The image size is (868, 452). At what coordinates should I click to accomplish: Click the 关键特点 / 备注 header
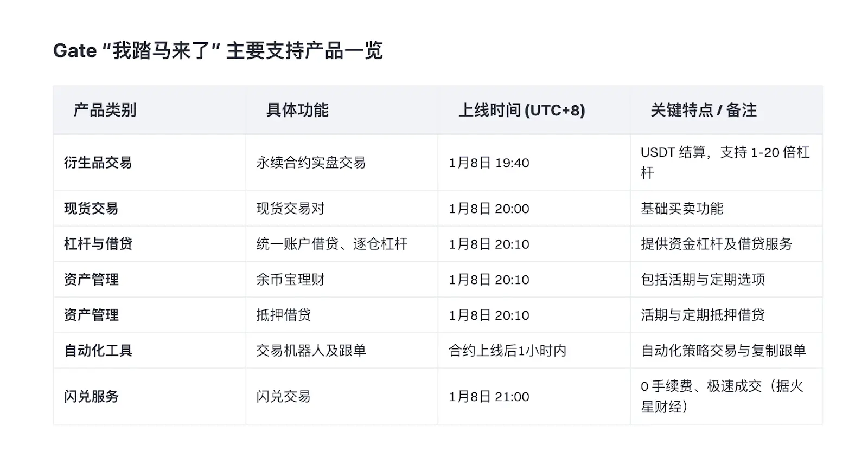[x=703, y=110]
